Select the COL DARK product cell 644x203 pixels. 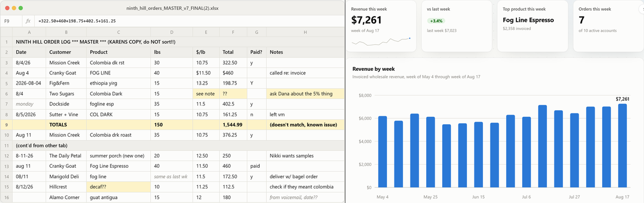click(x=119, y=114)
